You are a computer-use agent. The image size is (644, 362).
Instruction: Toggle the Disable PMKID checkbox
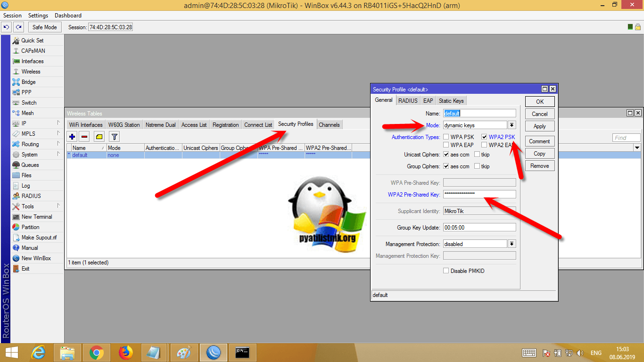click(446, 271)
